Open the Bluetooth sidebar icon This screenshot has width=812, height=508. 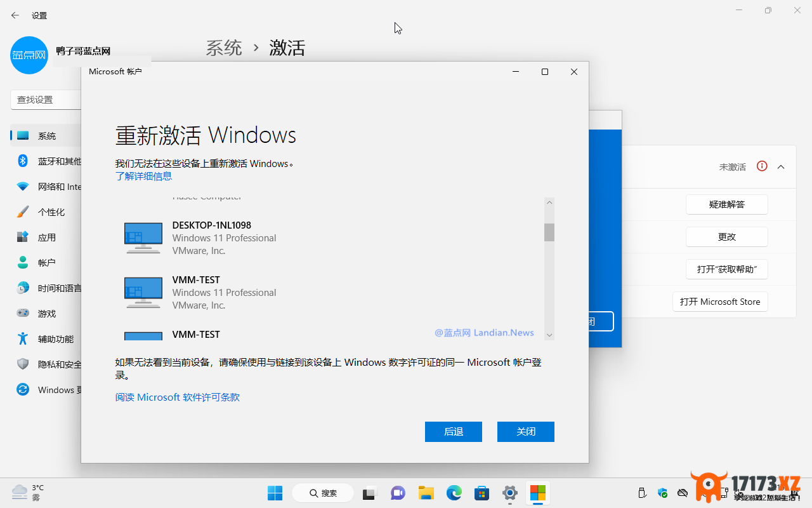tap(23, 161)
